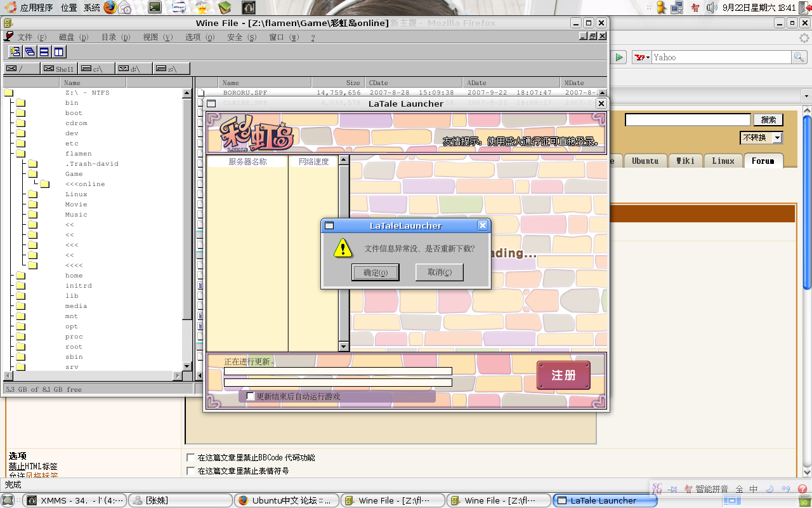Select the home folder in tree
This screenshot has width=812, height=508.
click(74, 276)
